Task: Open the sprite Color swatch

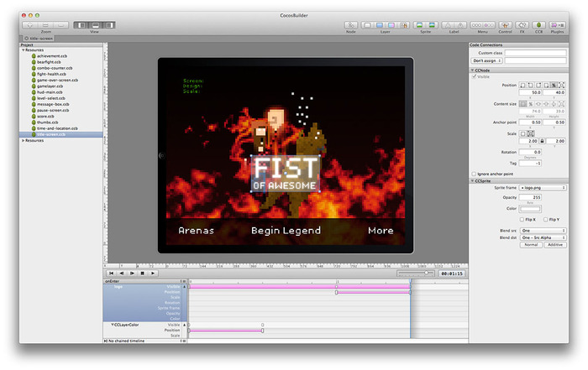Action: (x=530, y=209)
